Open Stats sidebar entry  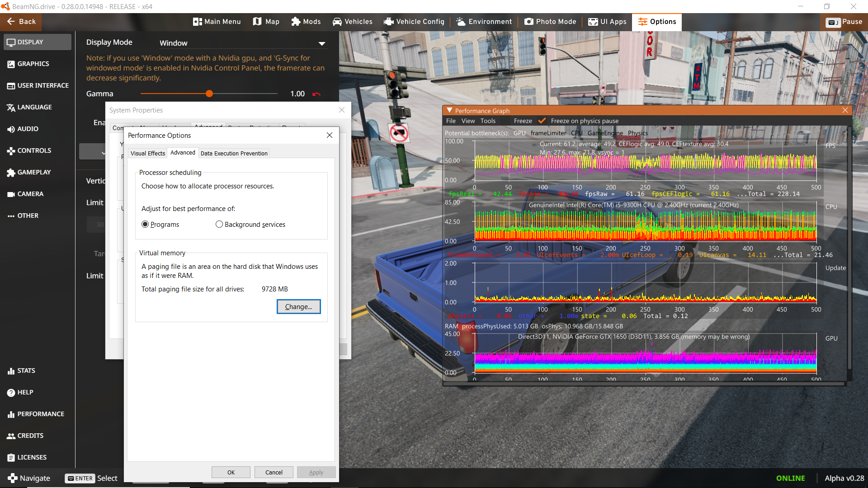[37, 371]
